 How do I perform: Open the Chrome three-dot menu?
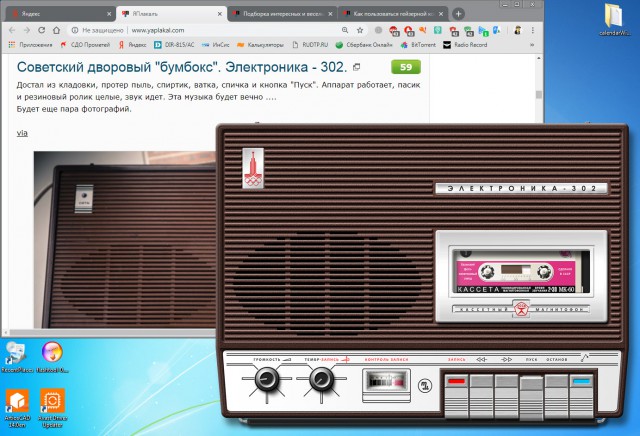click(x=533, y=30)
